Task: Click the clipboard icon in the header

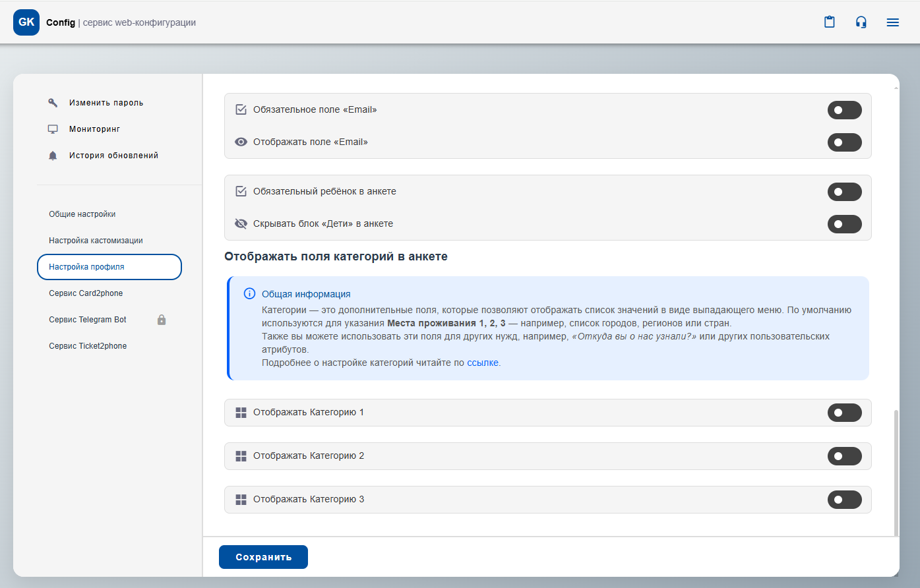Action: (x=830, y=22)
